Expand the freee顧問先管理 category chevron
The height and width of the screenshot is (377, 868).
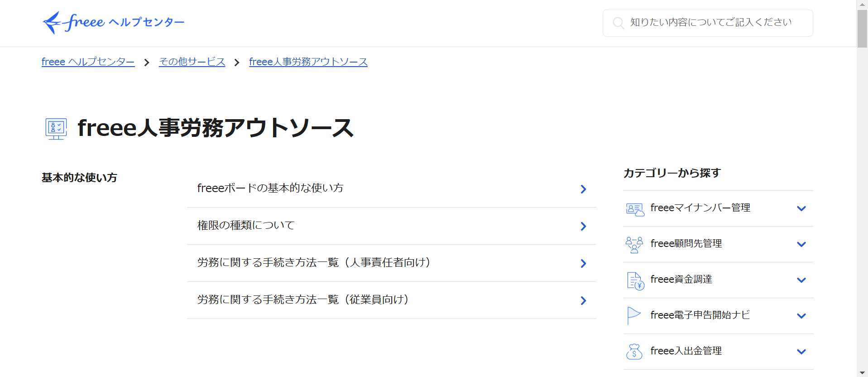pos(801,244)
